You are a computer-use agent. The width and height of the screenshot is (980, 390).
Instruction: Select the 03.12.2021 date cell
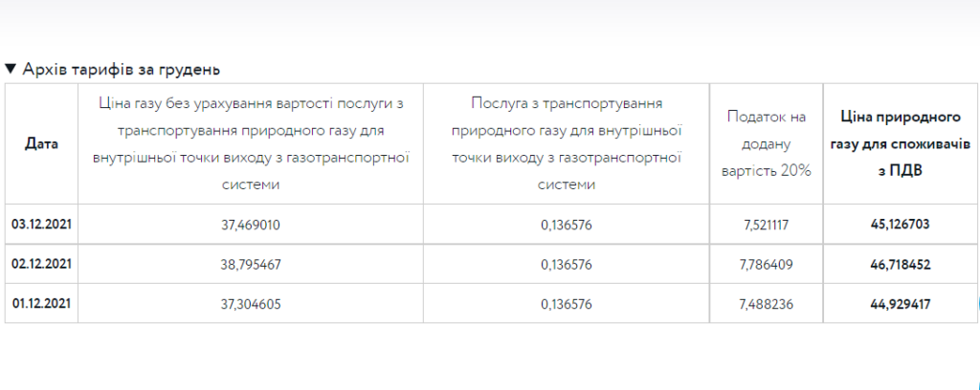[x=41, y=224]
